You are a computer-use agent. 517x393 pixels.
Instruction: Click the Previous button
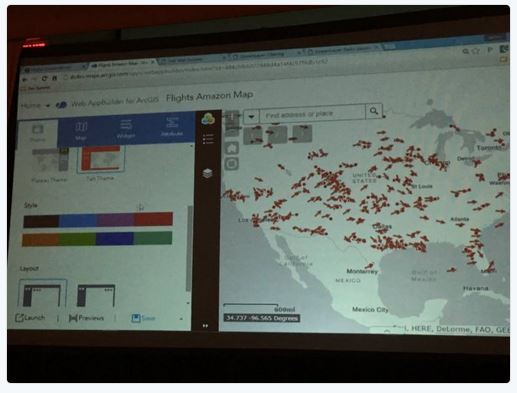[86, 318]
